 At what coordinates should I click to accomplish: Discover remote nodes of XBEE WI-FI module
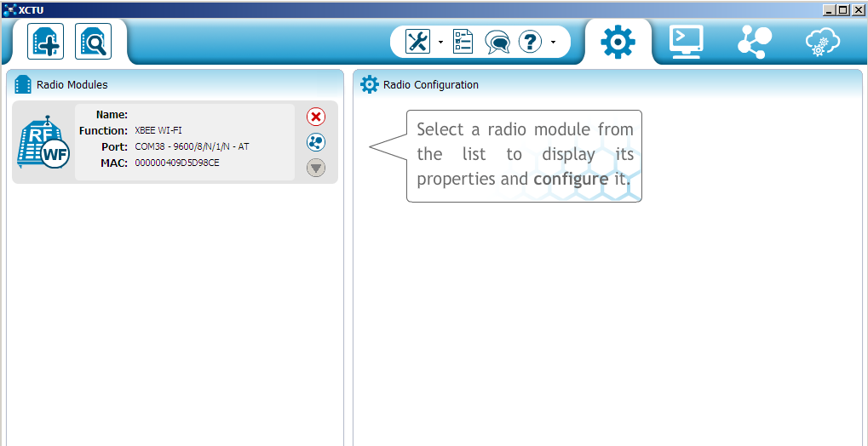pyautogui.click(x=316, y=142)
